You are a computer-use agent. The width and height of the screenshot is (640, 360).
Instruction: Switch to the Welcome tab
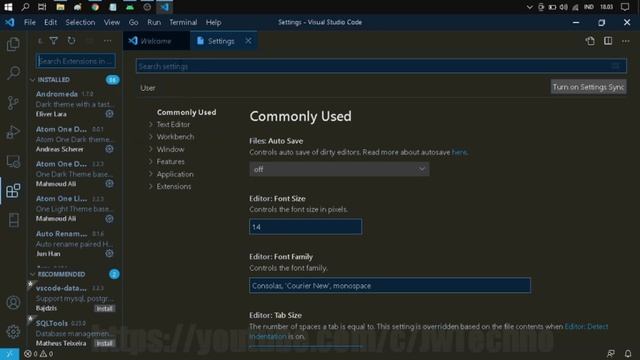point(156,41)
